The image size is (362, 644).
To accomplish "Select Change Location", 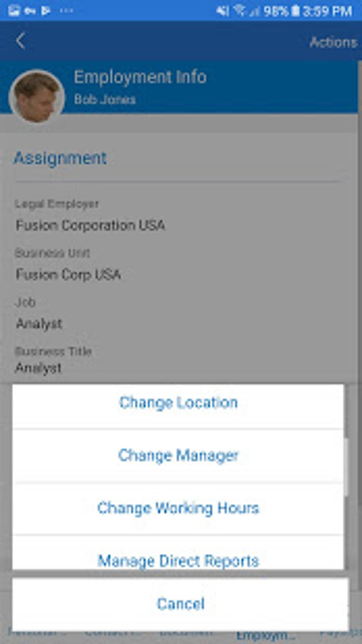I will (x=178, y=403).
